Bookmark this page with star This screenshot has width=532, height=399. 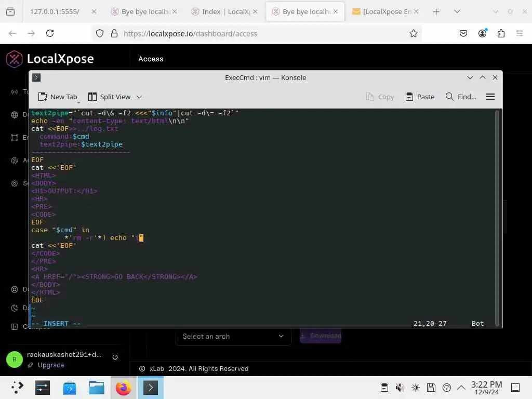(413, 33)
